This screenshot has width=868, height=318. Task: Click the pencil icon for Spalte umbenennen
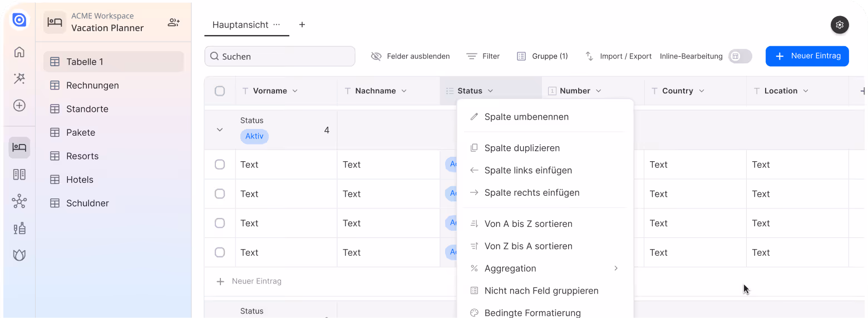[x=474, y=117]
